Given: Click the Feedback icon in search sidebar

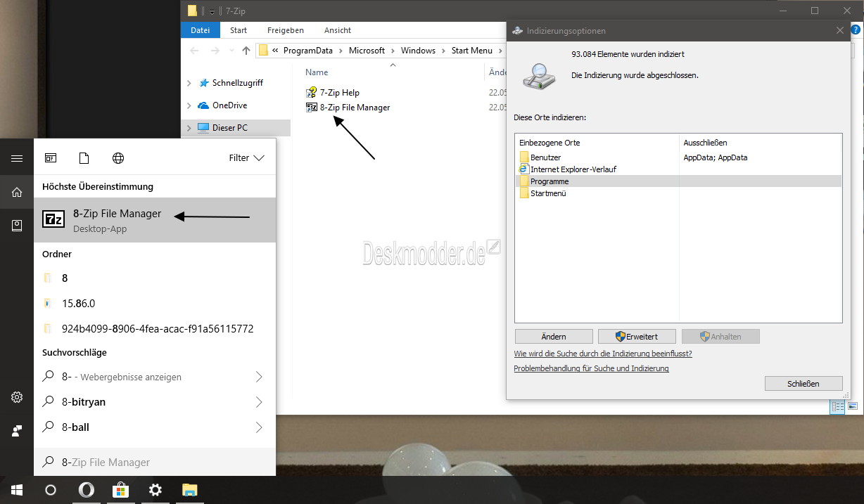Looking at the screenshot, I should (17, 431).
